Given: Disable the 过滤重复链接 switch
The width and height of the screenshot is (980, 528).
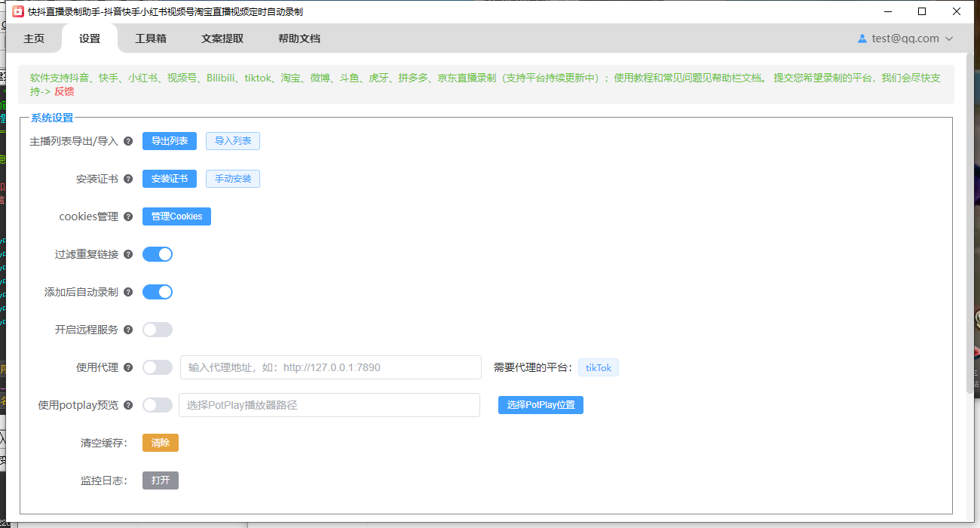Looking at the screenshot, I should (158, 254).
